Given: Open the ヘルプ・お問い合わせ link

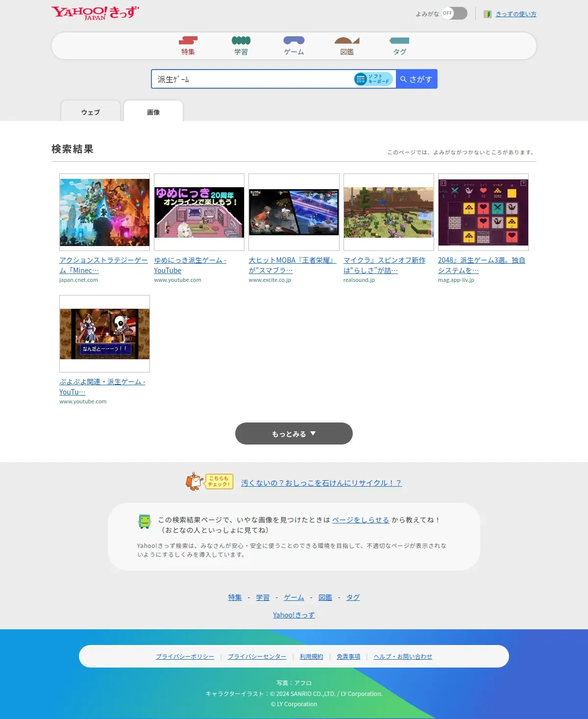Looking at the screenshot, I should (x=403, y=657).
